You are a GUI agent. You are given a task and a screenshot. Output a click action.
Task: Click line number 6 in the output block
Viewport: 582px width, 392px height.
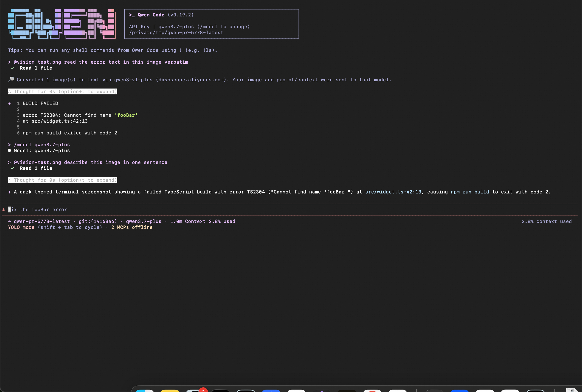tap(18, 133)
